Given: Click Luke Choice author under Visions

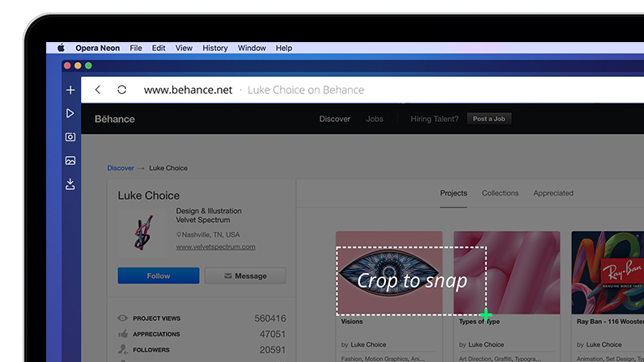Looking at the screenshot, I should click(x=368, y=345).
